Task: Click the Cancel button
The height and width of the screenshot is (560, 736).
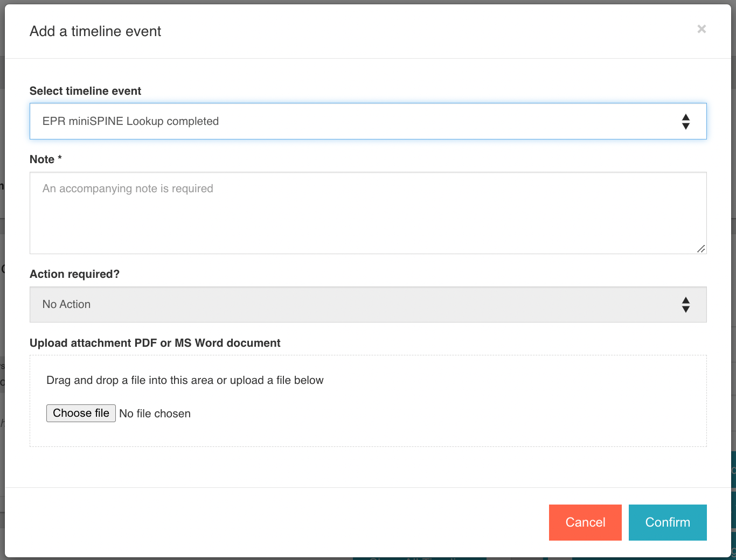Action: 585,522
